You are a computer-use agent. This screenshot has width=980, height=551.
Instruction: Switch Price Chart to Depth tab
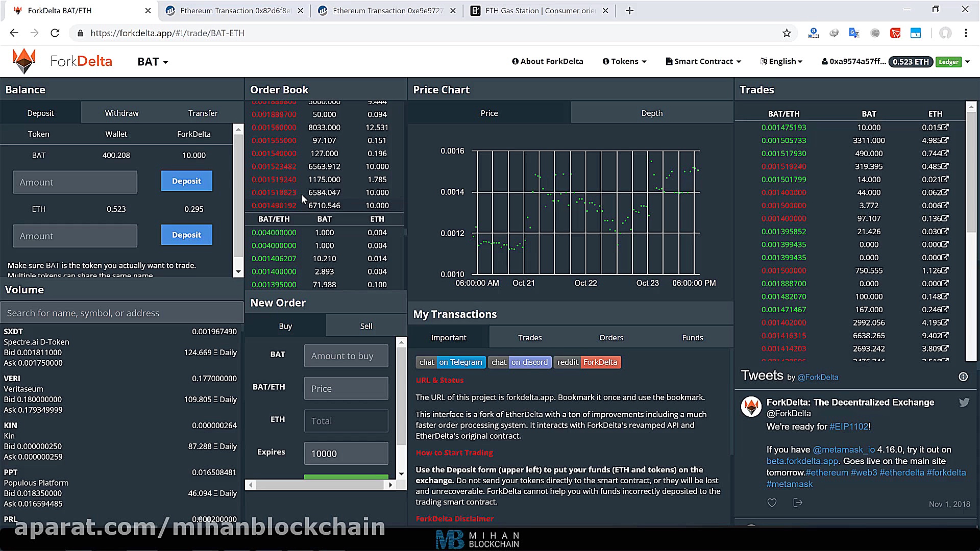pos(652,113)
